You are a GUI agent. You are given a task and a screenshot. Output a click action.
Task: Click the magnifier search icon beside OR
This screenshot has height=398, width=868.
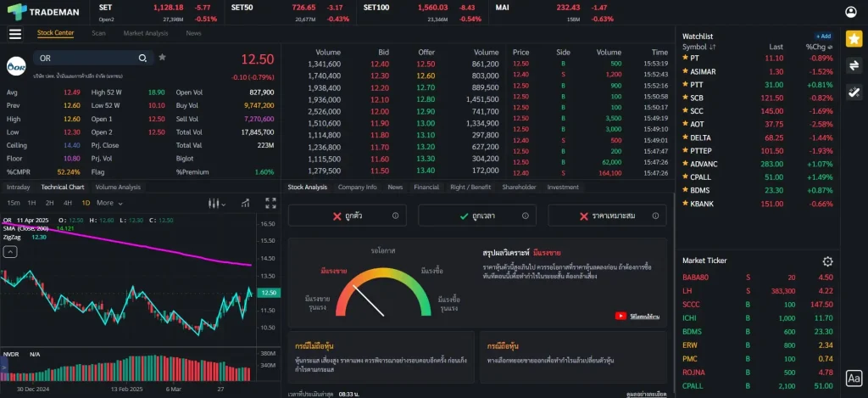point(142,59)
